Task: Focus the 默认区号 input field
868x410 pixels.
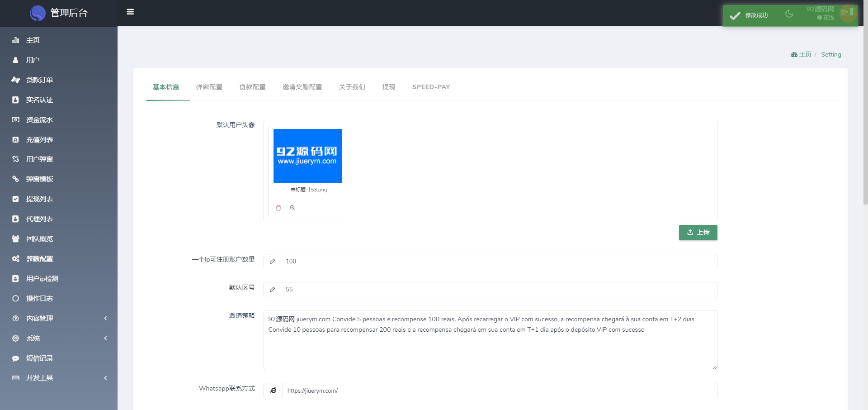Action: pyautogui.click(x=499, y=290)
